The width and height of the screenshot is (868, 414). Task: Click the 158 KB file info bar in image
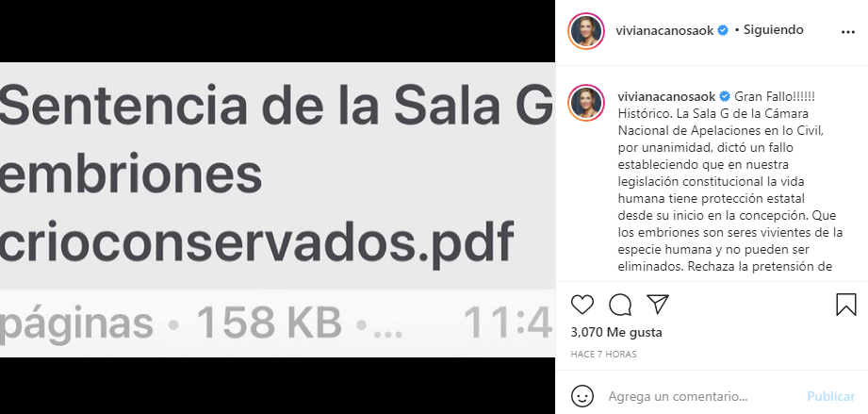pos(277,323)
